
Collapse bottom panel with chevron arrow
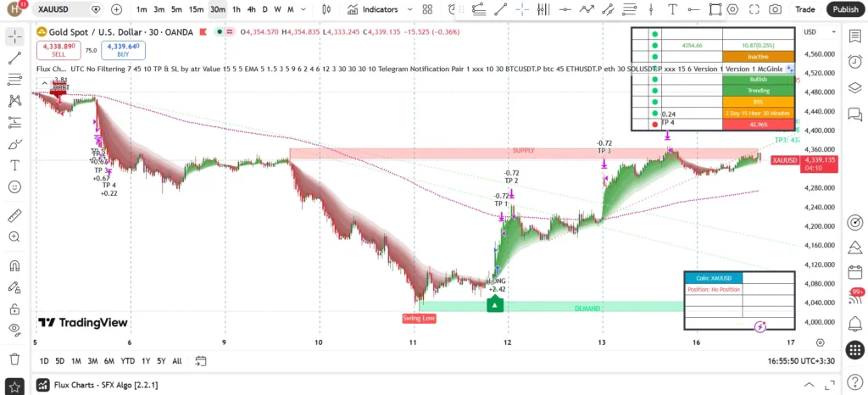coord(810,385)
